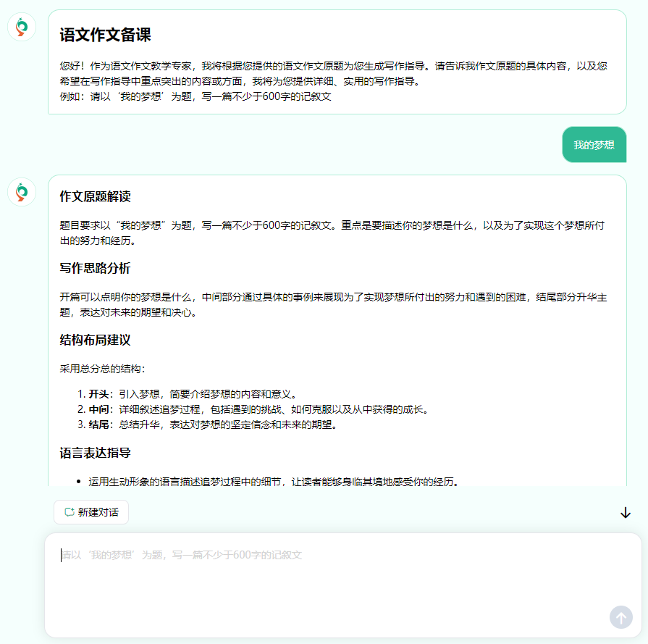Click the refresh icon in 新建对话
648x644 pixels.
pos(70,512)
